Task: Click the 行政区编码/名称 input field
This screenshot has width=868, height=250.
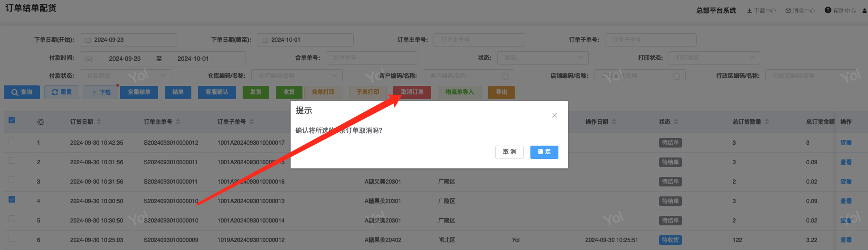Action: pos(811,76)
